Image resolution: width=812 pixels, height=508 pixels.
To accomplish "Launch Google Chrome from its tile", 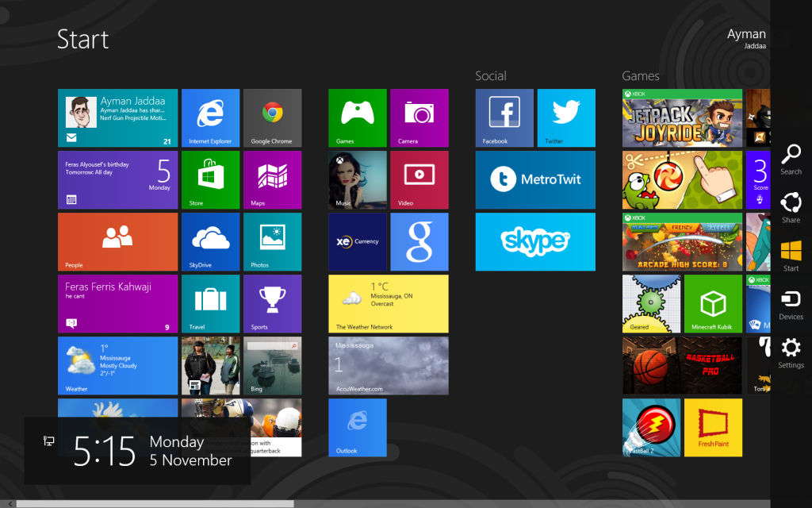I will click(273, 117).
